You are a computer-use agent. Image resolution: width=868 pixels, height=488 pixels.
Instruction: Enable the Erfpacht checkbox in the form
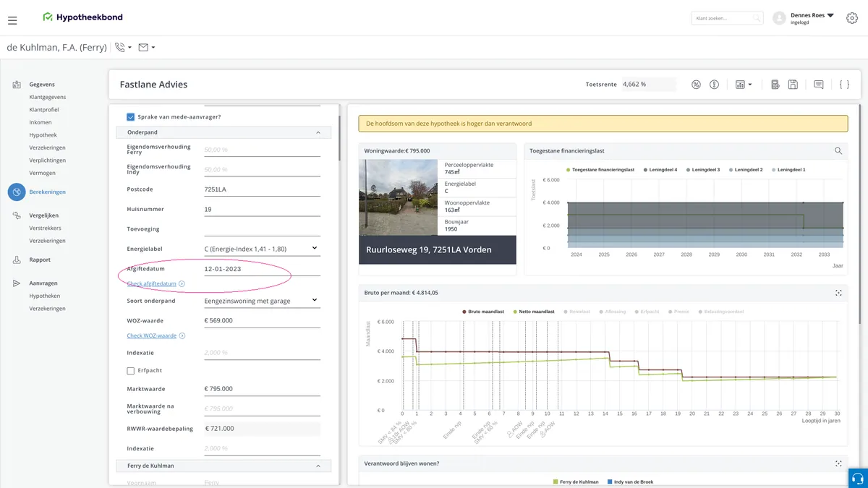coord(131,371)
